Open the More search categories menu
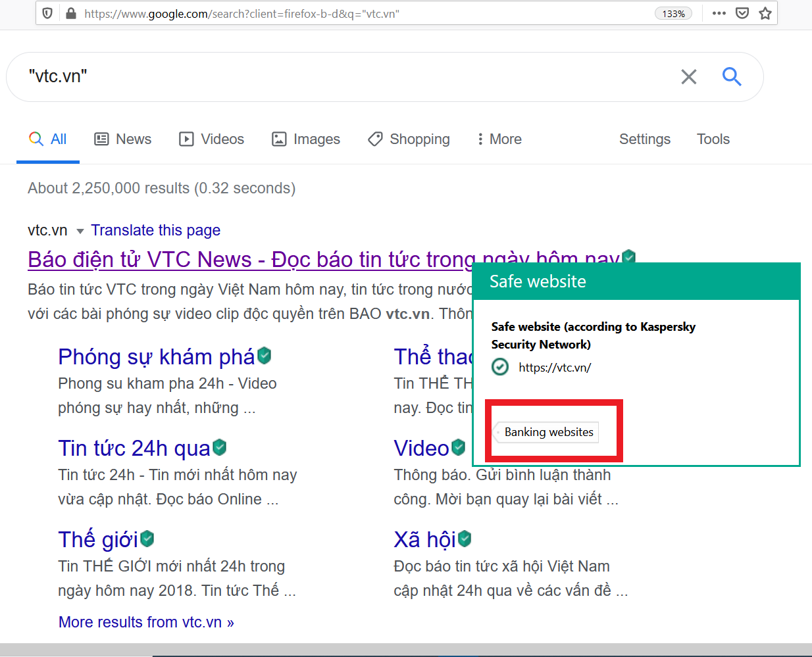 click(x=499, y=139)
